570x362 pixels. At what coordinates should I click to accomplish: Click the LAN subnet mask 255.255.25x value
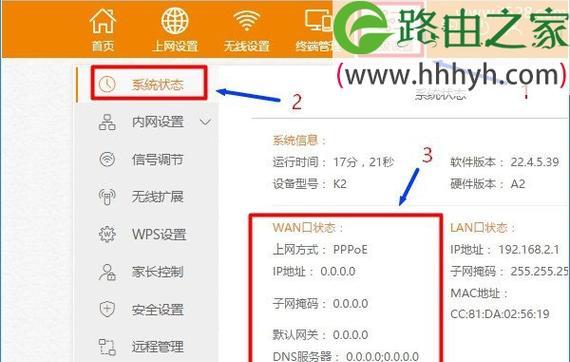pyautogui.click(x=540, y=272)
